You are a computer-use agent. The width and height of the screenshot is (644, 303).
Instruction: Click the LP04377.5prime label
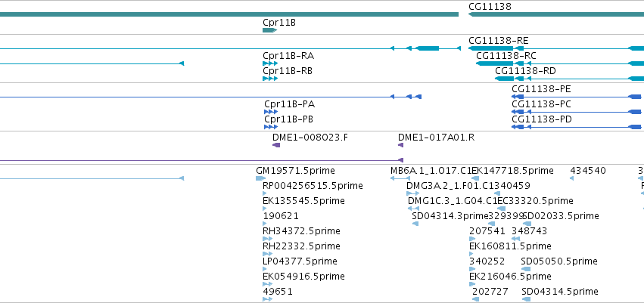pos(300,261)
